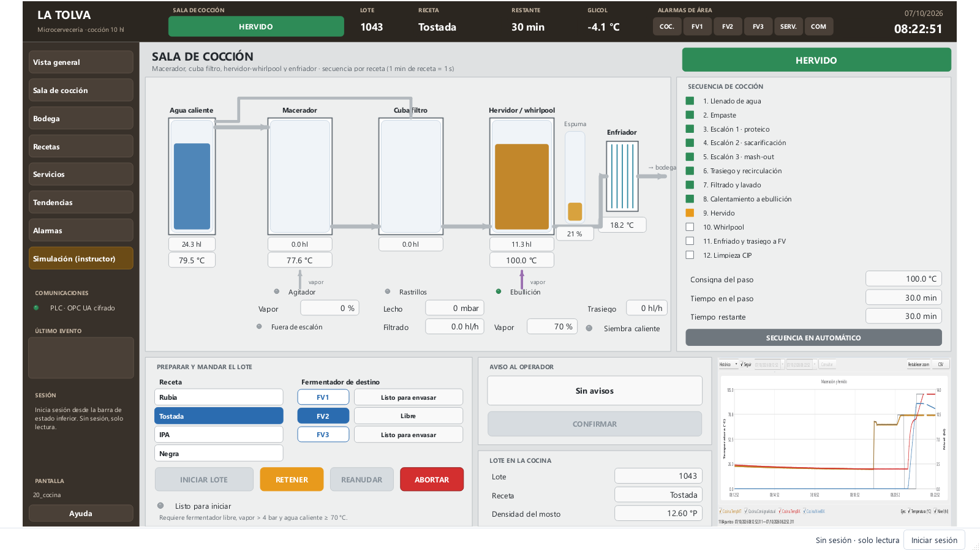Image resolution: width=980 pixels, height=551 pixels.
Task: Expand the trend start date dropdown arrow
Action: pos(782,364)
